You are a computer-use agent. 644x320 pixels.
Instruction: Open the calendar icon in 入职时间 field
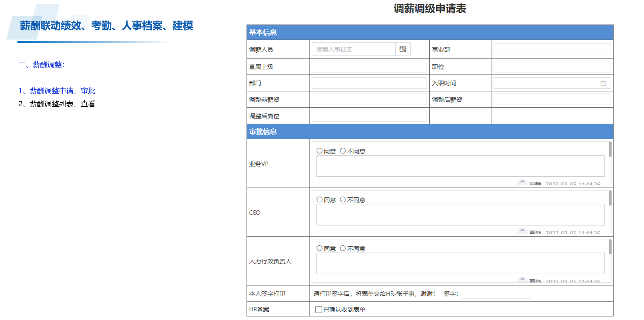(x=603, y=83)
